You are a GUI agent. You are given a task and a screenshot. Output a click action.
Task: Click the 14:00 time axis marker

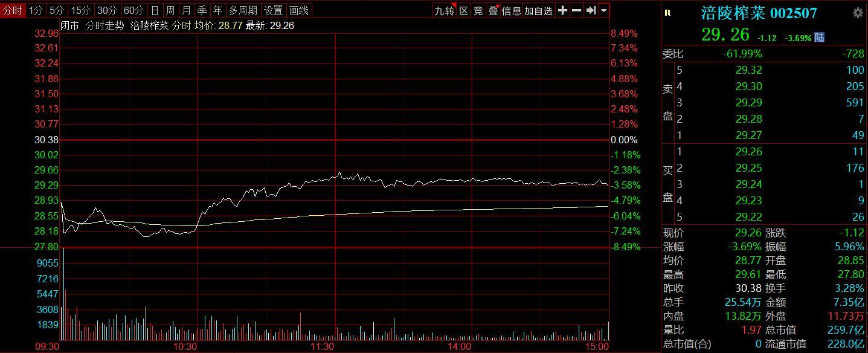(x=459, y=346)
